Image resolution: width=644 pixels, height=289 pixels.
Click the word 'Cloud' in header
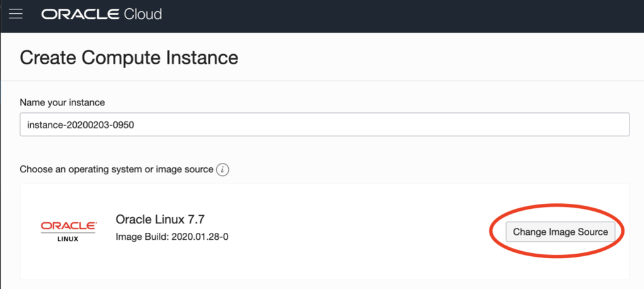[141, 14]
